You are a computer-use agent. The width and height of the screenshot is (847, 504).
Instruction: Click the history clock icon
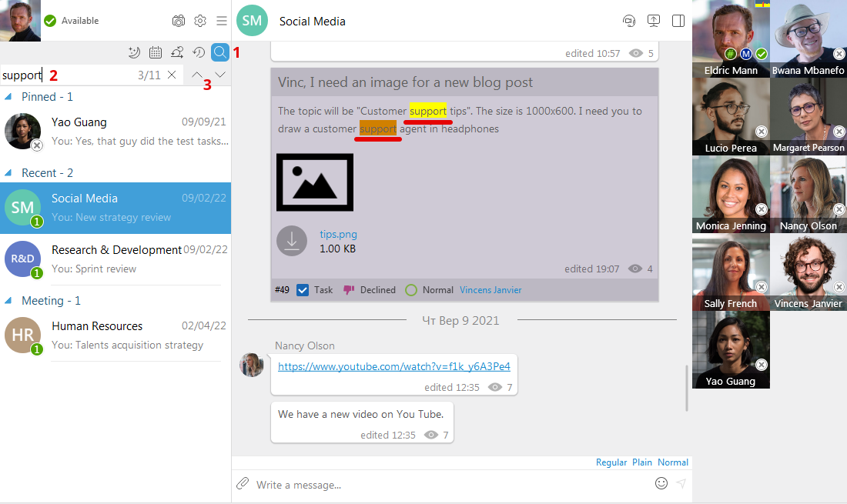coord(199,52)
